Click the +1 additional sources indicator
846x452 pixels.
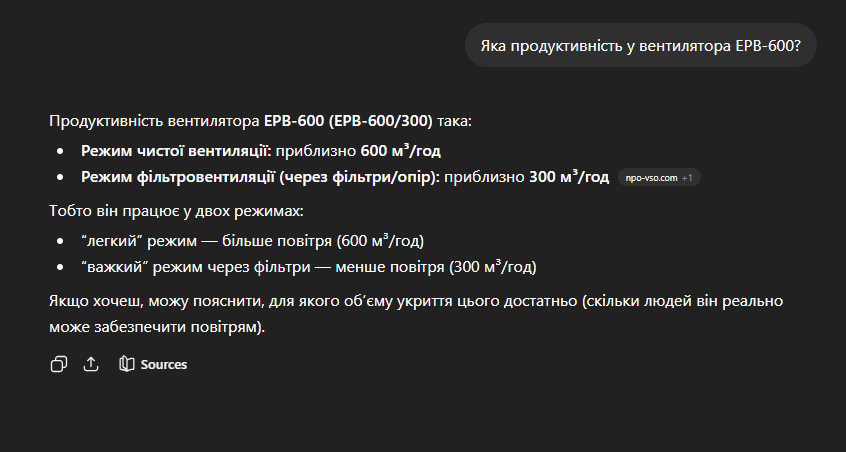pos(688,177)
